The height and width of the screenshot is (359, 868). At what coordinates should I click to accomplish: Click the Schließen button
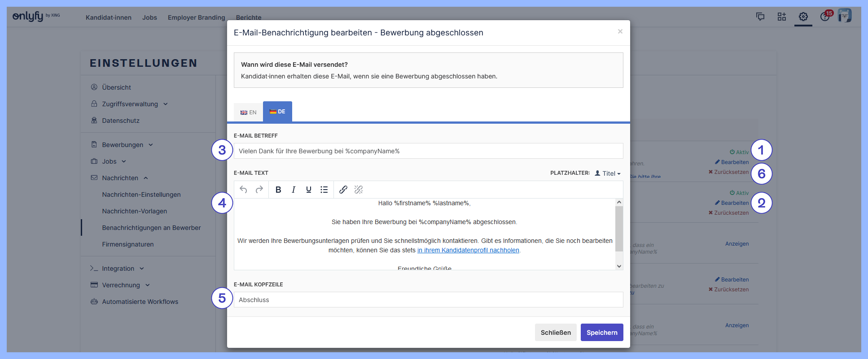pos(556,333)
